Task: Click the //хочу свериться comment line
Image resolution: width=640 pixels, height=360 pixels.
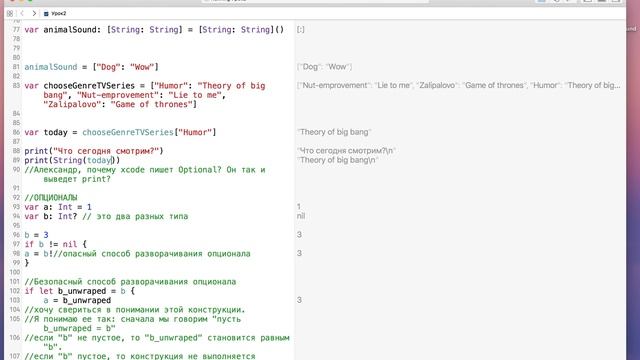Action: coord(135,310)
